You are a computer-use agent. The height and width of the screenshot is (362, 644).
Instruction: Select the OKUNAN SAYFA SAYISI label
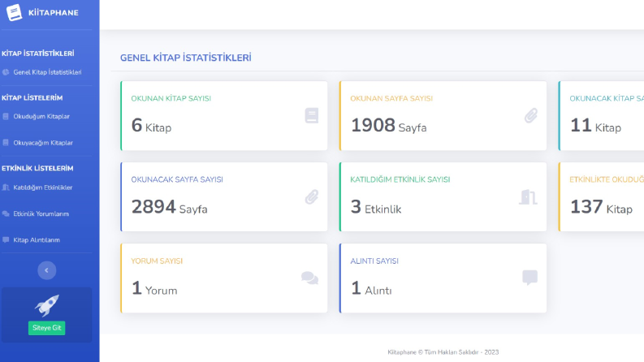(x=391, y=98)
